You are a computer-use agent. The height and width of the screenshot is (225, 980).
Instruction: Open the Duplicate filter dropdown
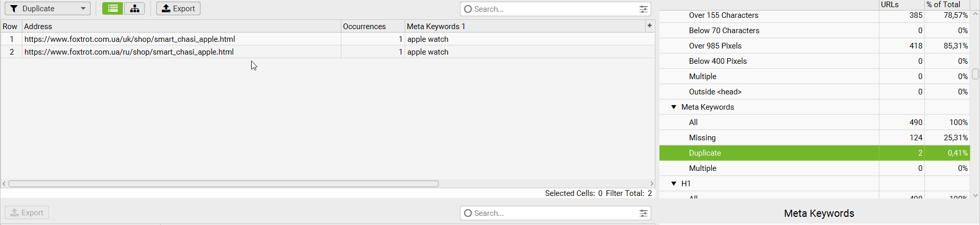(48, 9)
